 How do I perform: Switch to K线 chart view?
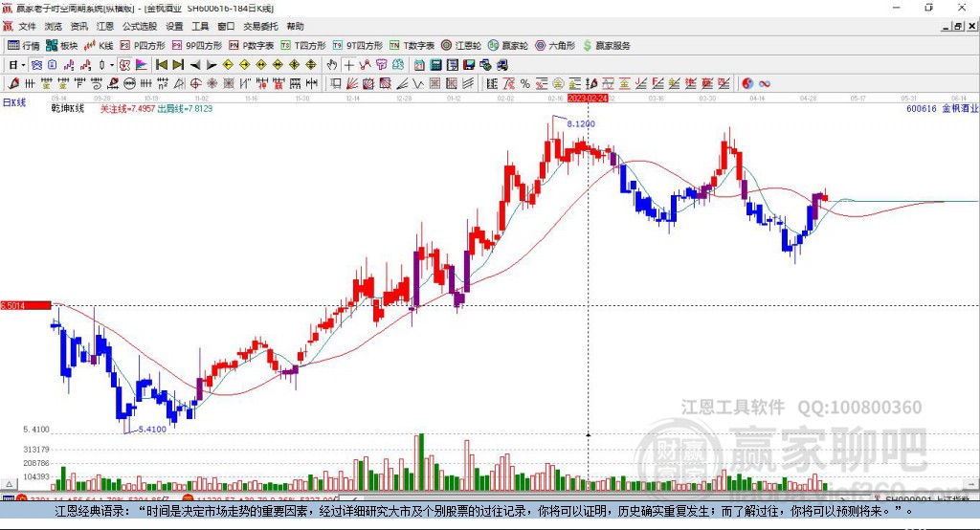coord(99,46)
